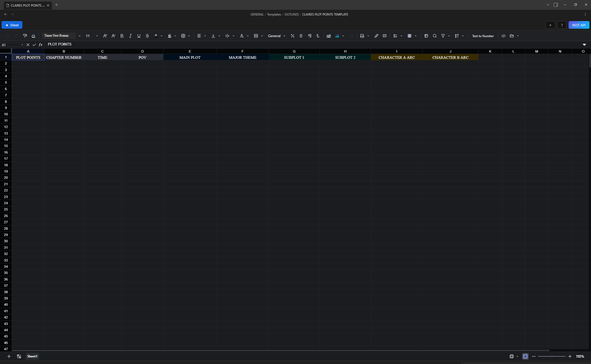Click the freeze panes table icon
This screenshot has height=364, width=591.
point(426,36)
